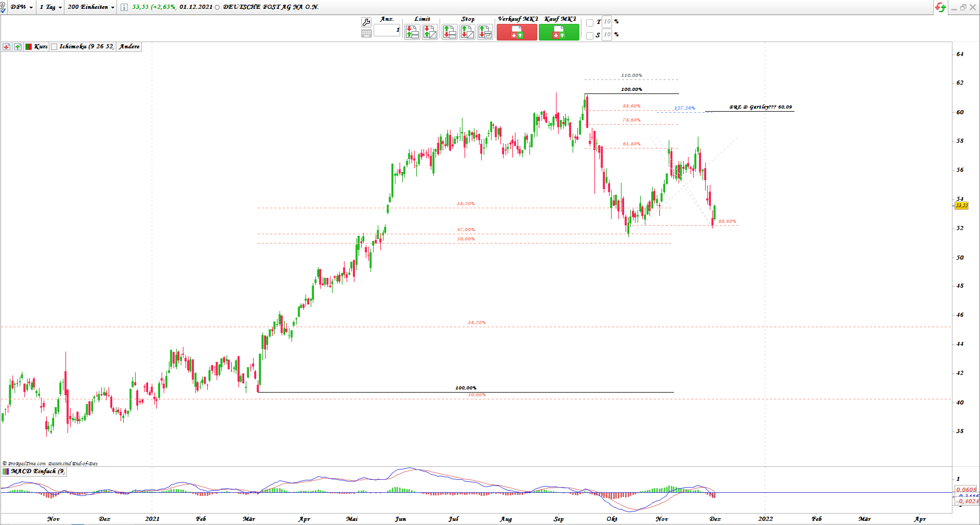
Task: Click the S percent value field
Action: click(x=607, y=35)
